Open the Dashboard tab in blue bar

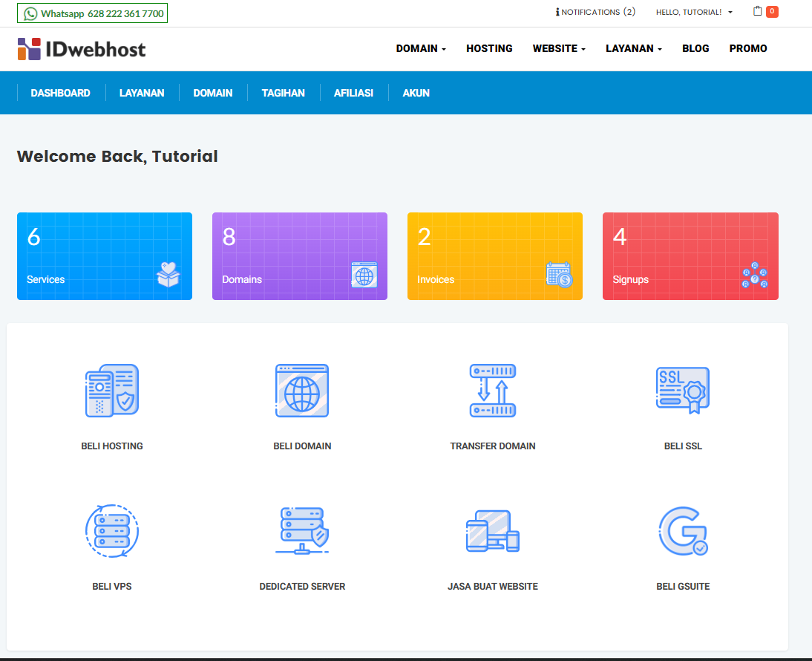click(60, 93)
